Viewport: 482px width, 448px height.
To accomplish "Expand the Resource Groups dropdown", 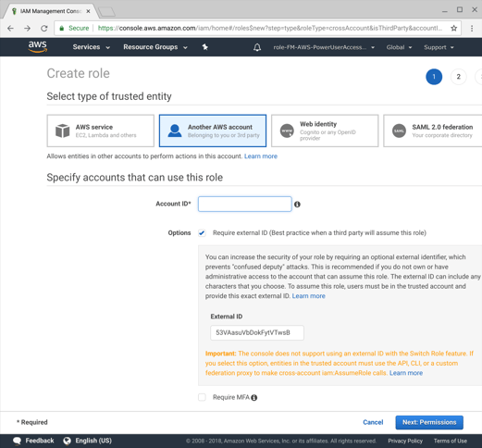I will point(155,47).
